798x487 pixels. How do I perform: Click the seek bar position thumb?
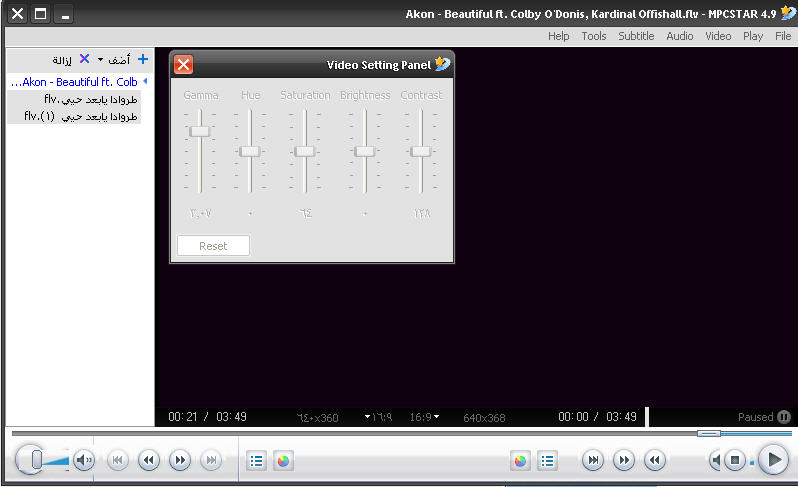(709, 433)
